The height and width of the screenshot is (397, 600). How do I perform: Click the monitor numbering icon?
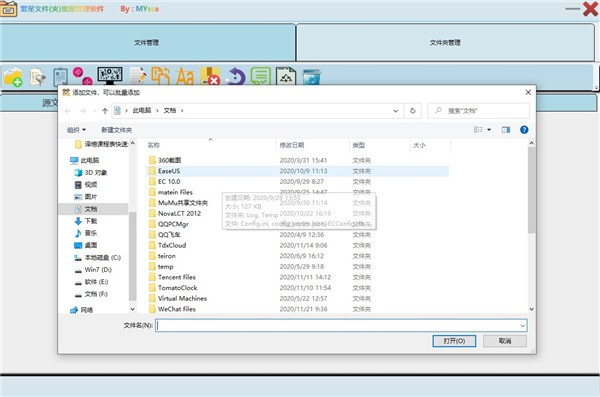click(x=110, y=75)
